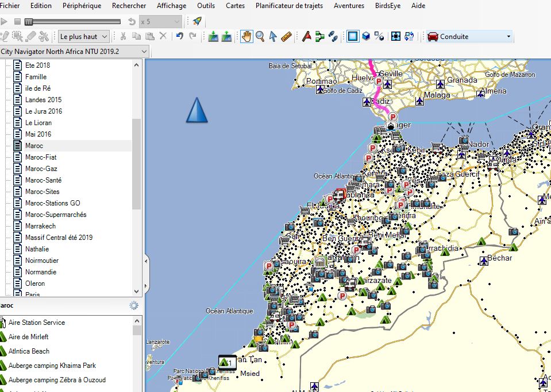Pick the Measure ruler tool
The image size is (551, 392).
(x=286, y=37)
